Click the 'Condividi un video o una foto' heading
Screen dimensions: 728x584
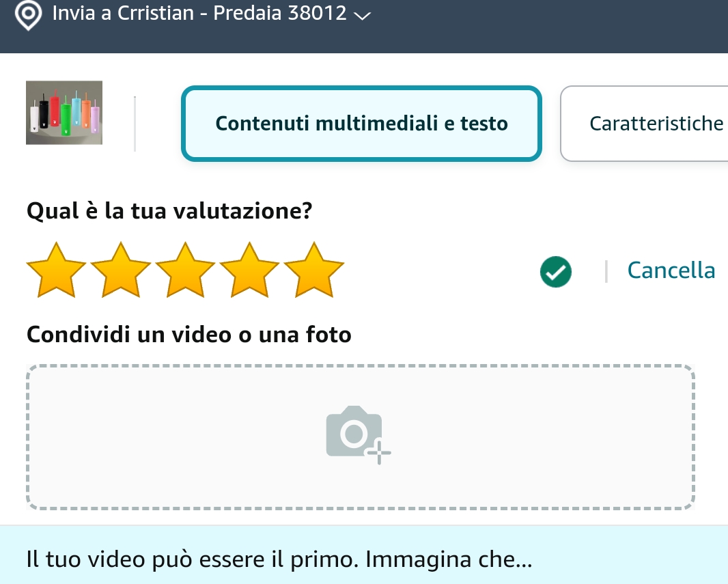pos(189,334)
